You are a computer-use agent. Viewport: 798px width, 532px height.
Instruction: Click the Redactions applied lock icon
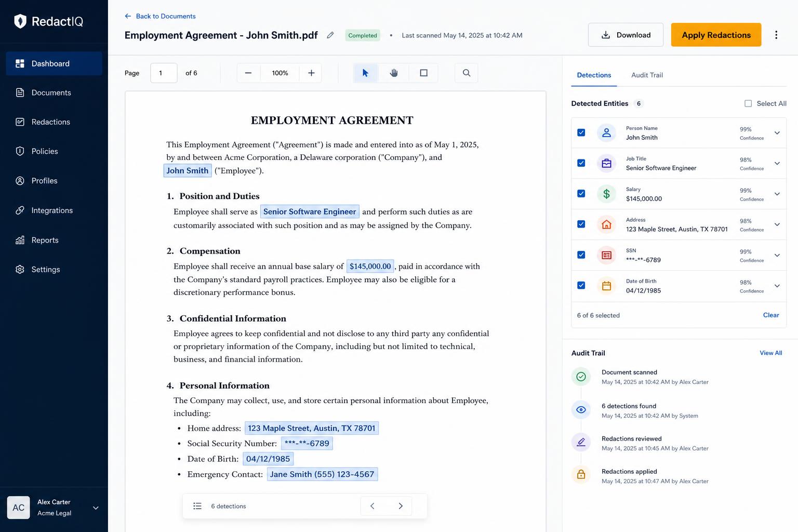581,475
